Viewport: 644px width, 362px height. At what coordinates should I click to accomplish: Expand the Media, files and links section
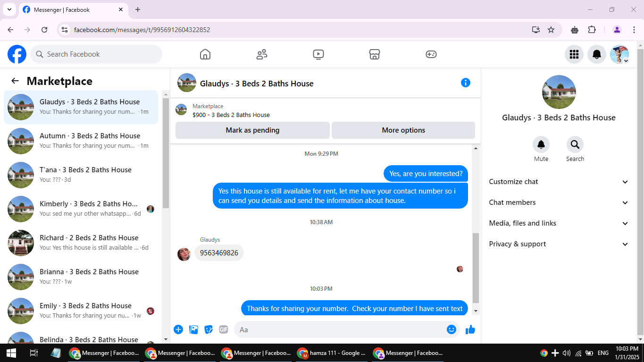559,223
